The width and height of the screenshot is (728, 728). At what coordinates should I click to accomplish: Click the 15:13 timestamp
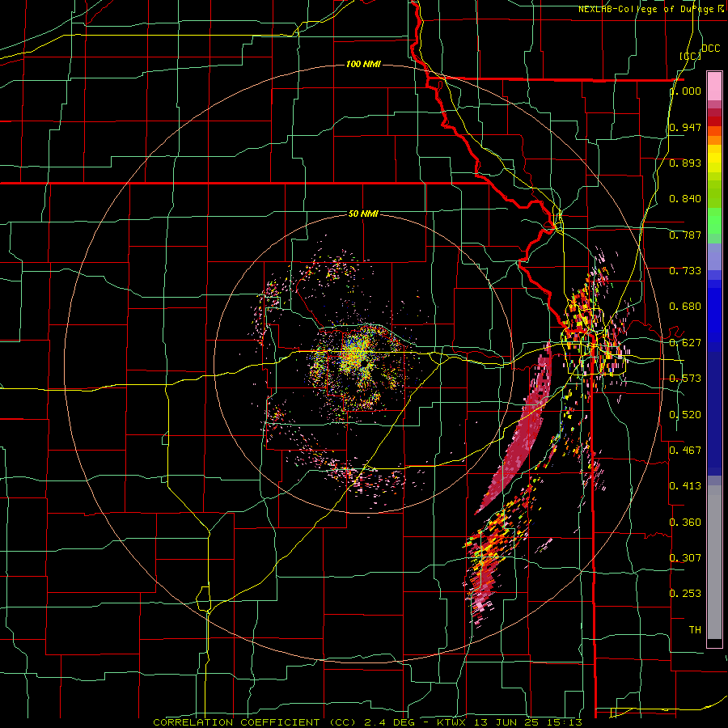coord(566,722)
